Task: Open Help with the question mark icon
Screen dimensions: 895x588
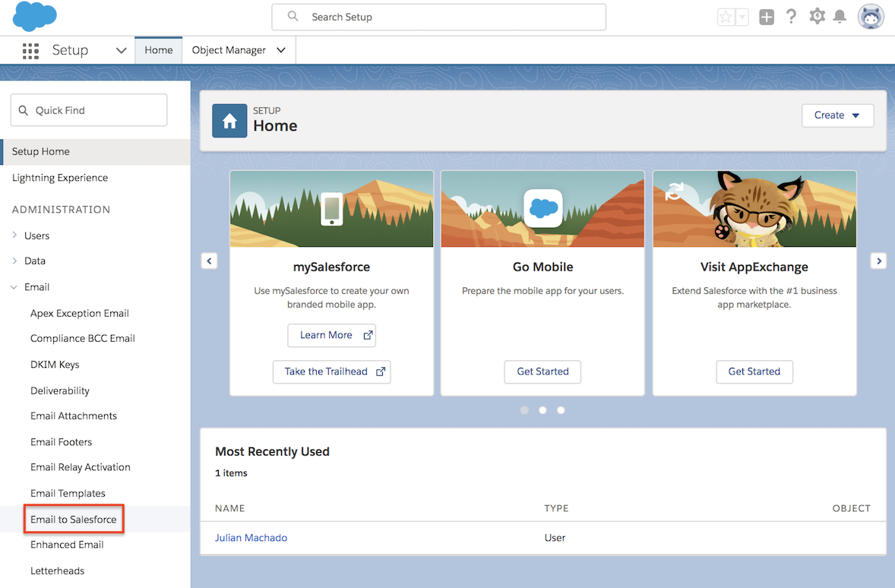Action: pyautogui.click(x=791, y=16)
